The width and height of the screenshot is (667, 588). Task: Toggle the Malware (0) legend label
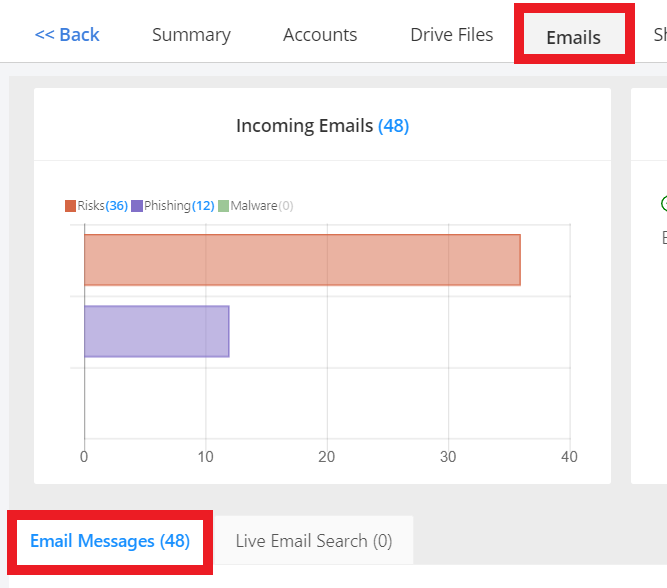[261, 206]
